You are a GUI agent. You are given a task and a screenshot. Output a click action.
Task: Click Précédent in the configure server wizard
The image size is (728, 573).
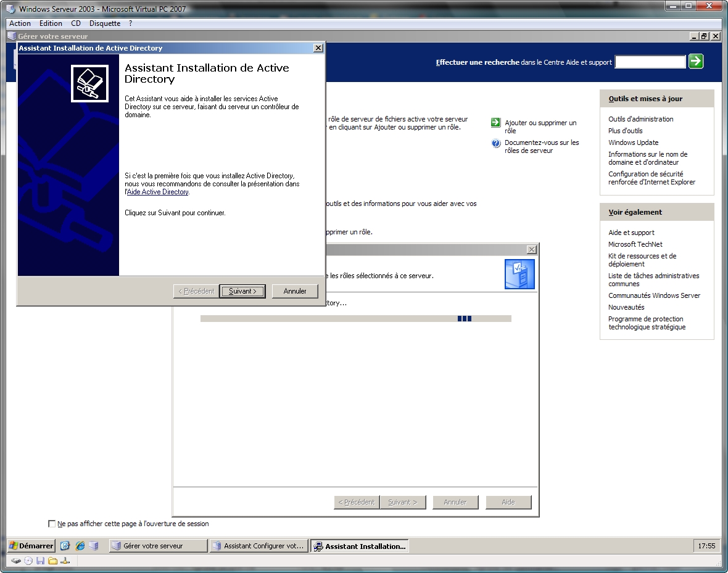point(357,502)
